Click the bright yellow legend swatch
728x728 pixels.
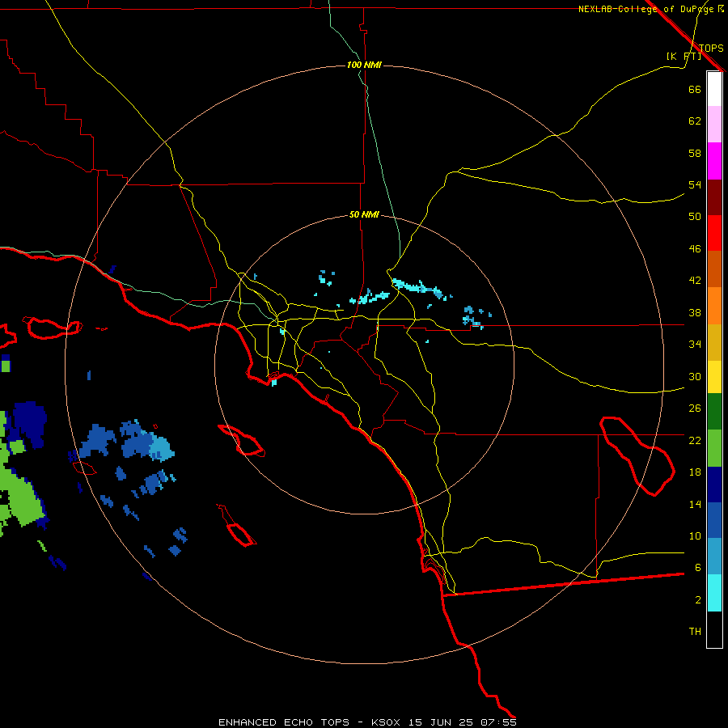tap(714, 376)
